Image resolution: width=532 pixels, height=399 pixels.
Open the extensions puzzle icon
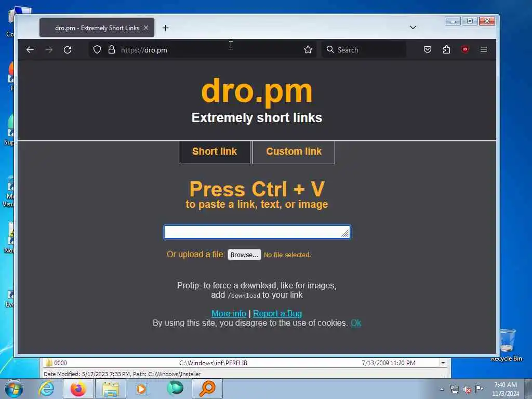pos(446,49)
